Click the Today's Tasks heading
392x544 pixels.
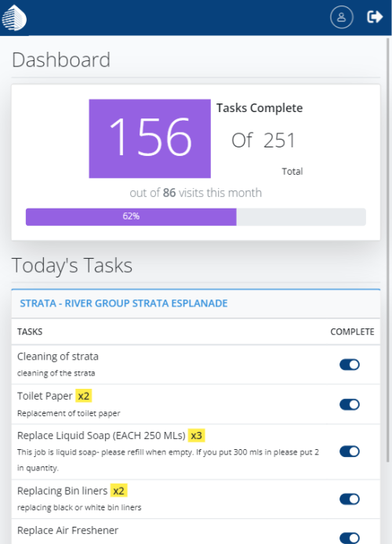point(72,266)
